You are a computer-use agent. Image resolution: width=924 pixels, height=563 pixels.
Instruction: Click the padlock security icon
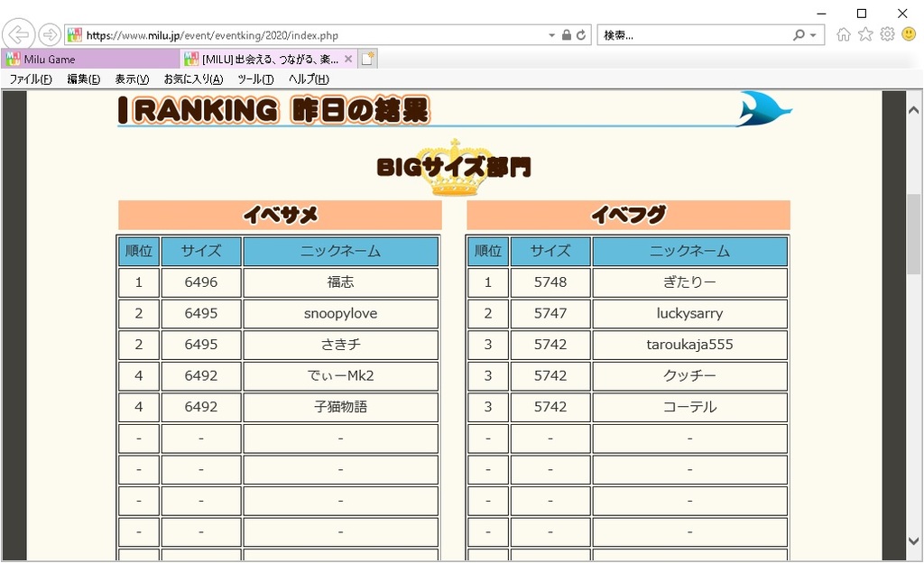pyautogui.click(x=567, y=35)
